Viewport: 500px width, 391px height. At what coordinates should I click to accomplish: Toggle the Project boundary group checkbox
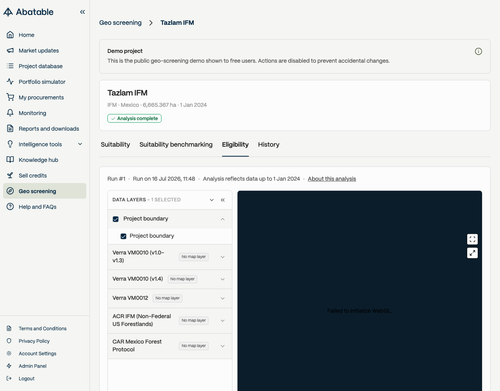[x=116, y=219]
